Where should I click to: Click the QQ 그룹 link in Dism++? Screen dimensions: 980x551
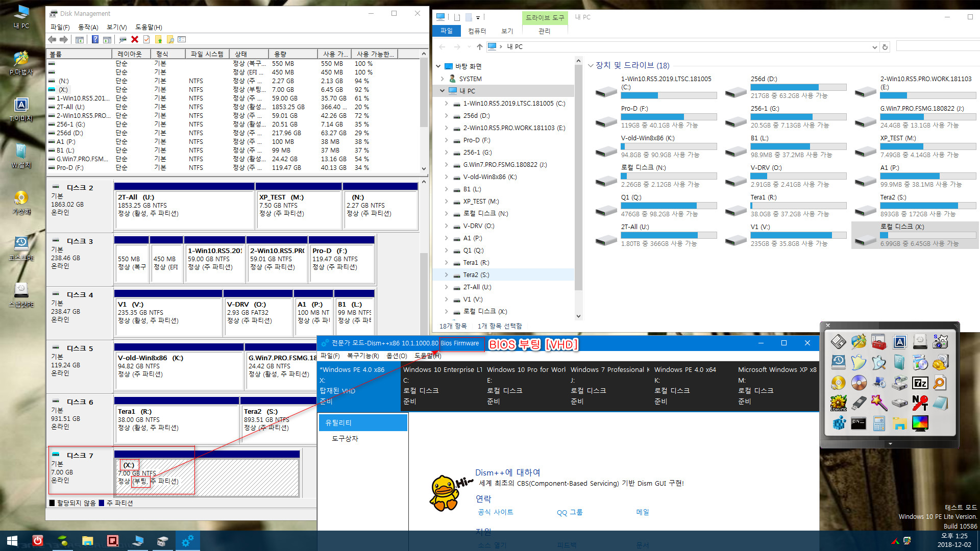[570, 512]
